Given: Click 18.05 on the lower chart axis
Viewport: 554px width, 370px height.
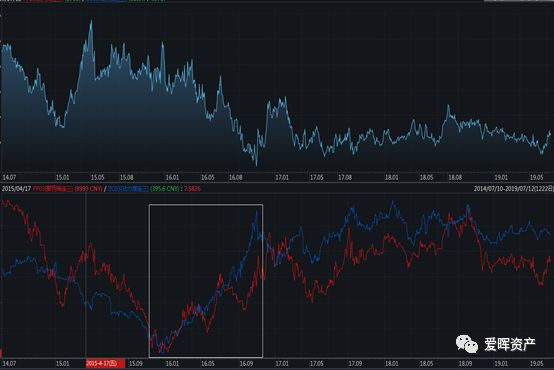Looking at the screenshot, I should tap(426, 363).
